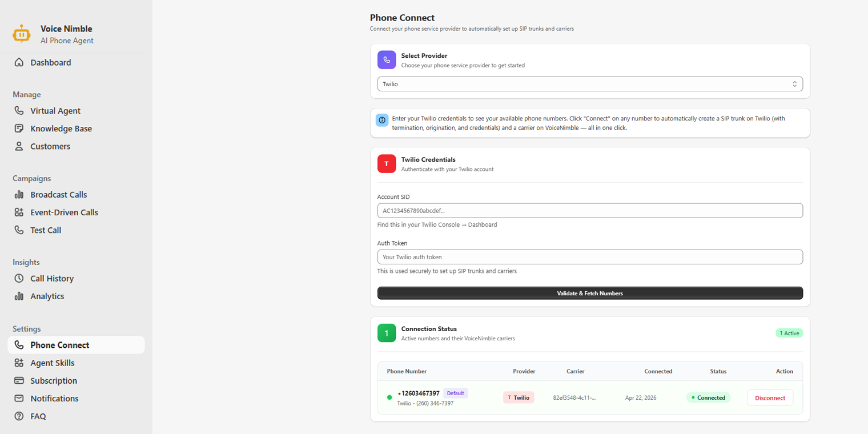Image resolution: width=868 pixels, height=434 pixels.
Task: Click phone number +12603467397
Action: tap(419, 393)
